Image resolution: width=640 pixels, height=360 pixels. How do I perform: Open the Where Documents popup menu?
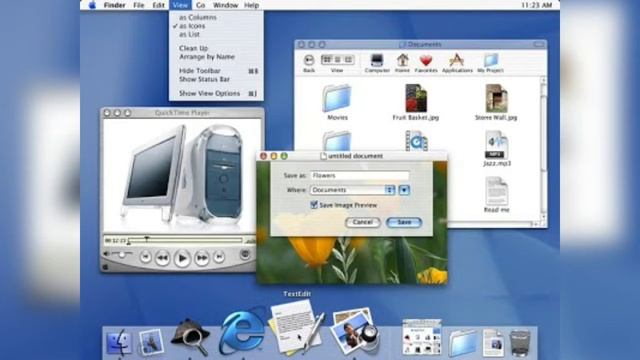[353, 190]
